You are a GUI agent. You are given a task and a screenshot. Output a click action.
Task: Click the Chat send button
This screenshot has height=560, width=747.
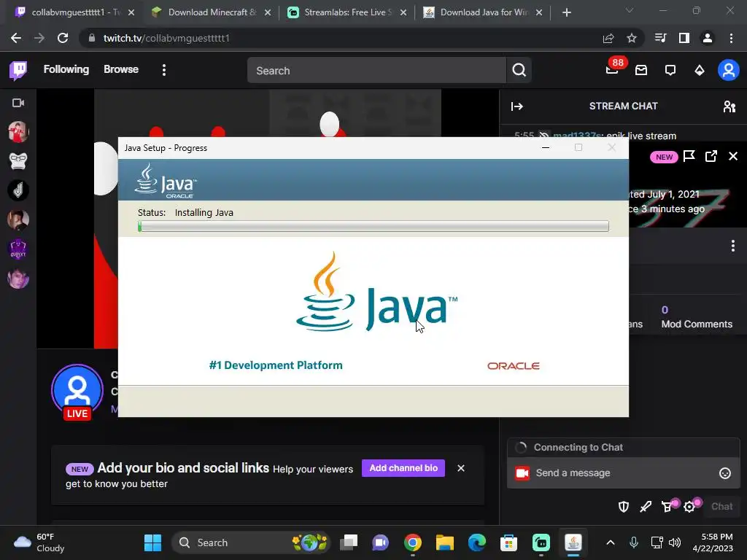tap(721, 507)
